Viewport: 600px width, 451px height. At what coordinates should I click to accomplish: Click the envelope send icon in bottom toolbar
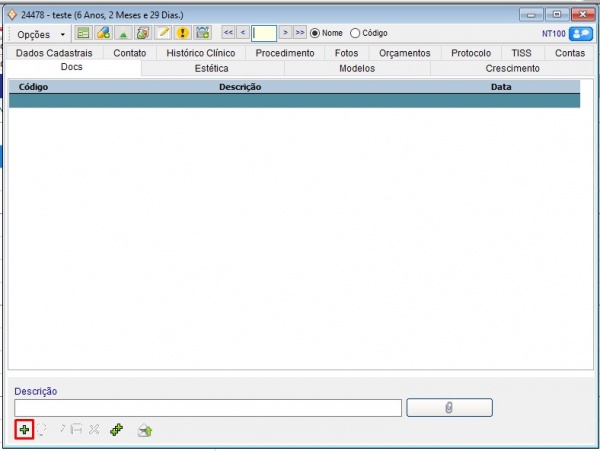pos(145,430)
